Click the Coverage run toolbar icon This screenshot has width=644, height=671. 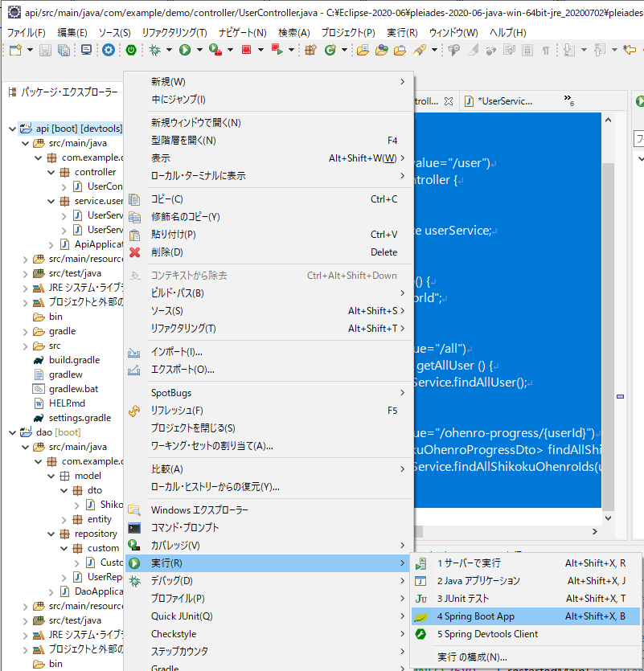click(x=215, y=50)
